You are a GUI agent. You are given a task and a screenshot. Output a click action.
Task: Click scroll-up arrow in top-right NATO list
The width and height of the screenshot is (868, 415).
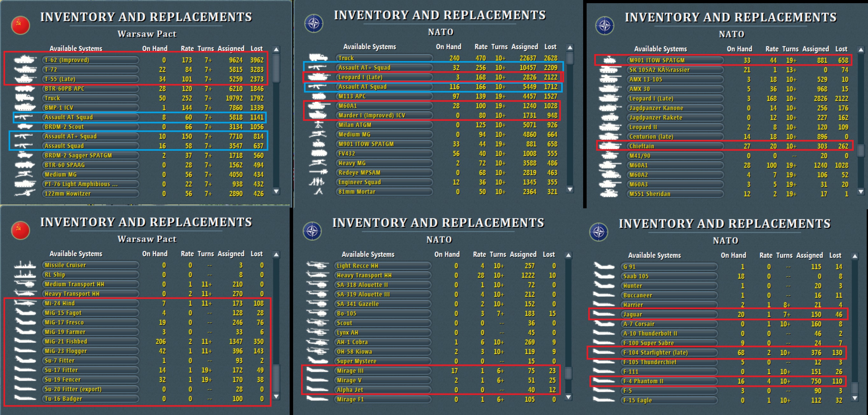pyautogui.click(x=861, y=50)
